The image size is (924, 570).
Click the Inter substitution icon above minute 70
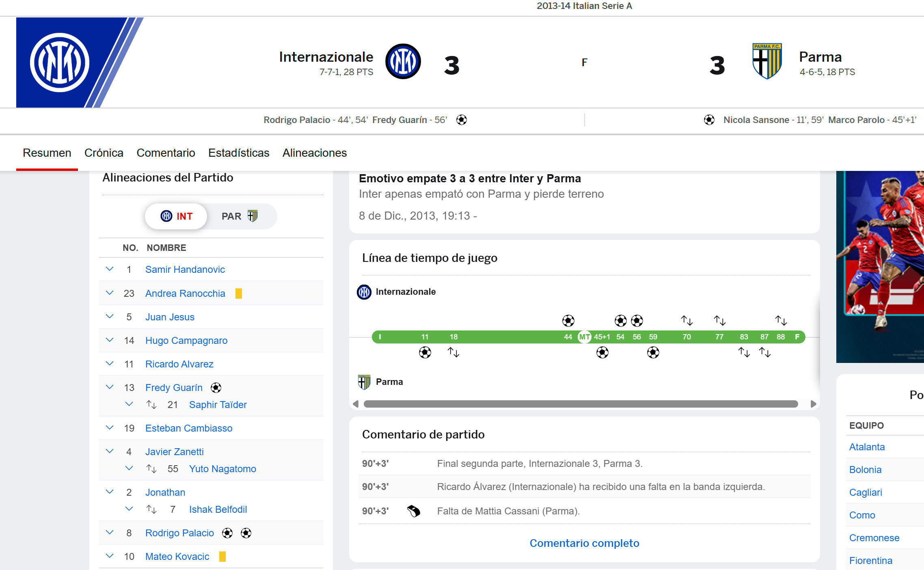click(687, 321)
